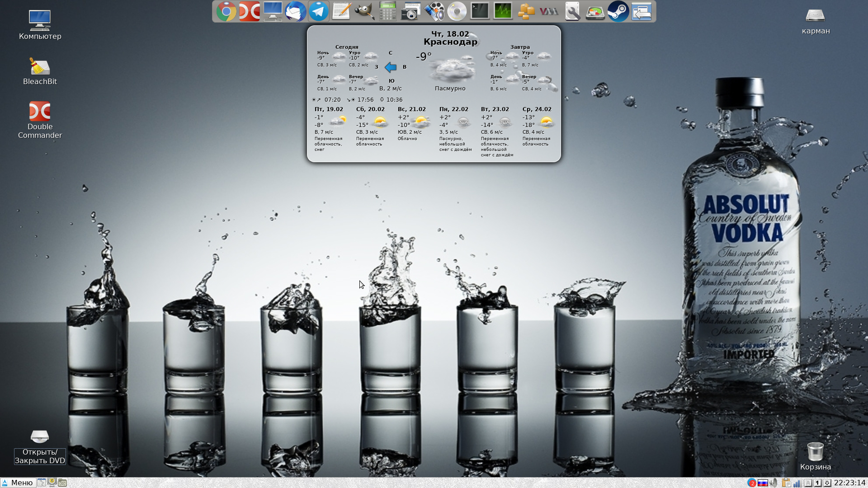The height and width of the screenshot is (488, 868).
Task: Click the screen lock monitor taskbar icon
Action: click(52, 483)
